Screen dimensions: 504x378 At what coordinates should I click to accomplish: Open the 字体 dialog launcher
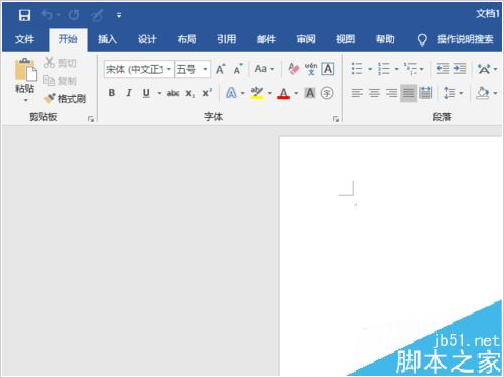[336, 119]
